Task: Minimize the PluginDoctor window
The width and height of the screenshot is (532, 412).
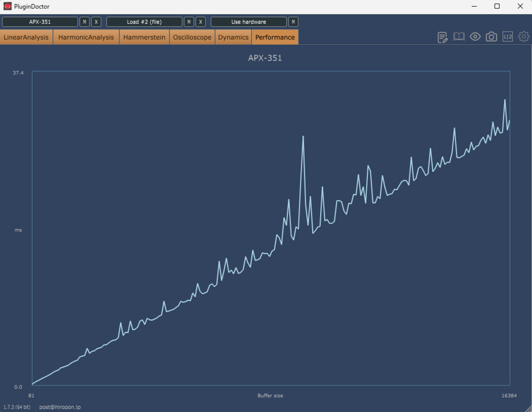Action: (x=474, y=6)
